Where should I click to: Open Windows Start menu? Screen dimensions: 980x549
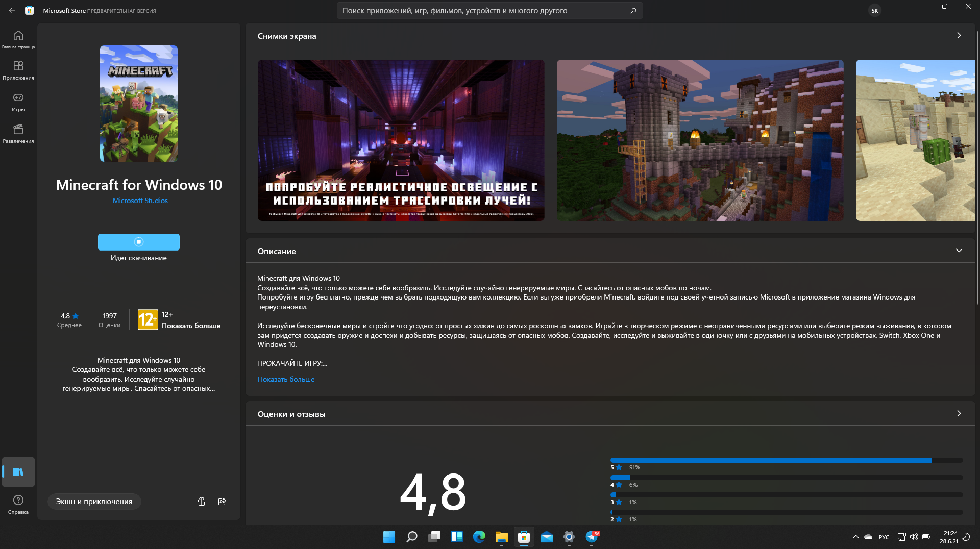[389, 537]
